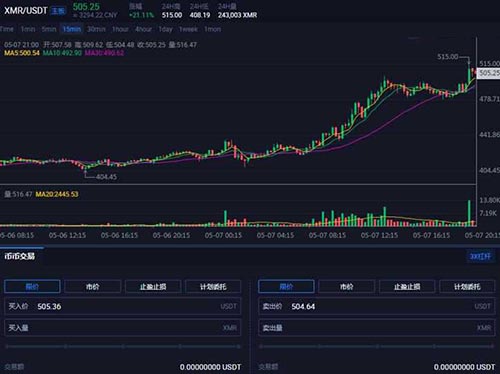Image resolution: width=500 pixels, height=374 pixels.
Task: Click sell panel total 0.00000000 USDT
Action: [464, 367]
